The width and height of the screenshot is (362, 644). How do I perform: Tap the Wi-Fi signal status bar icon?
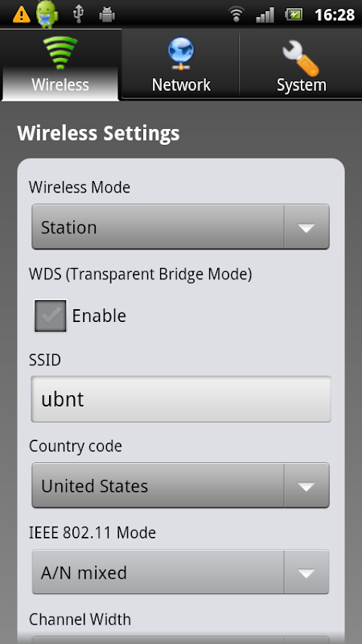[236, 14]
